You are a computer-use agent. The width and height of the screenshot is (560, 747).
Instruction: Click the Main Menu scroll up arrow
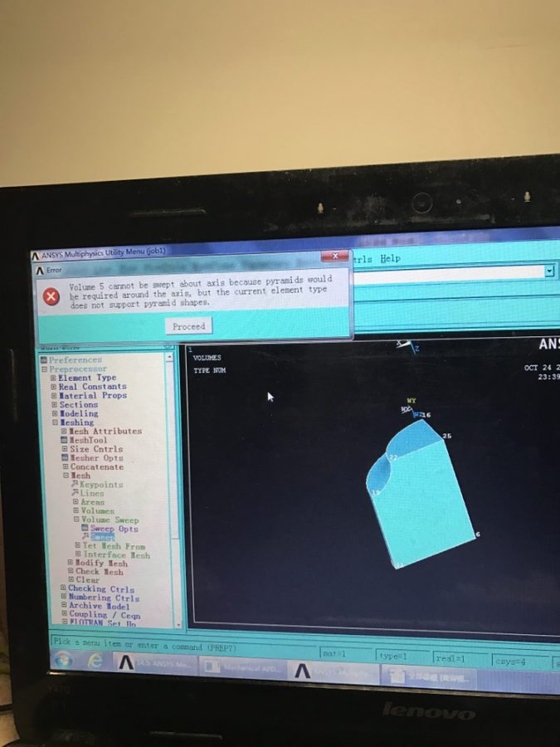pyautogui.click(x=169, y=357)
